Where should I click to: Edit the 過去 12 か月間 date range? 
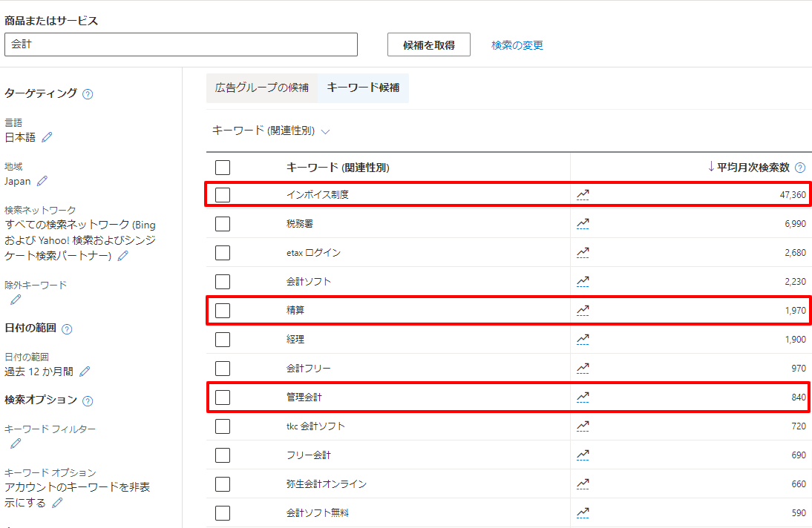point(85,372)
